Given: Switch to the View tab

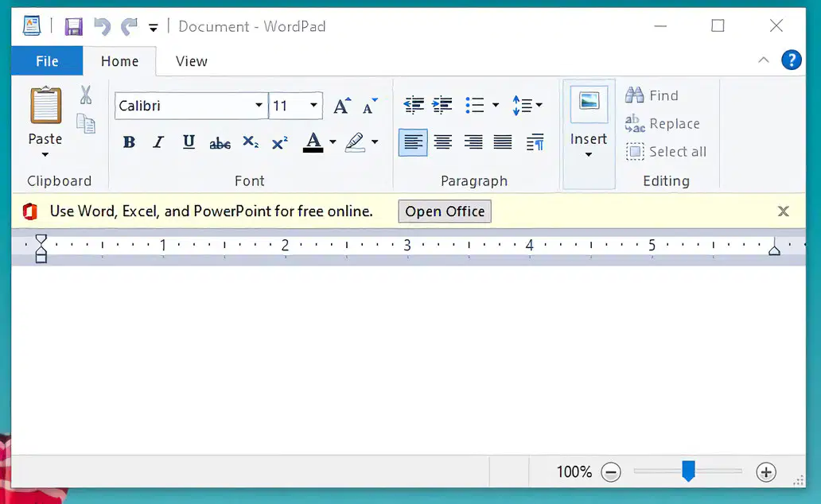Looking at the screenshot, I should [192, 61].
